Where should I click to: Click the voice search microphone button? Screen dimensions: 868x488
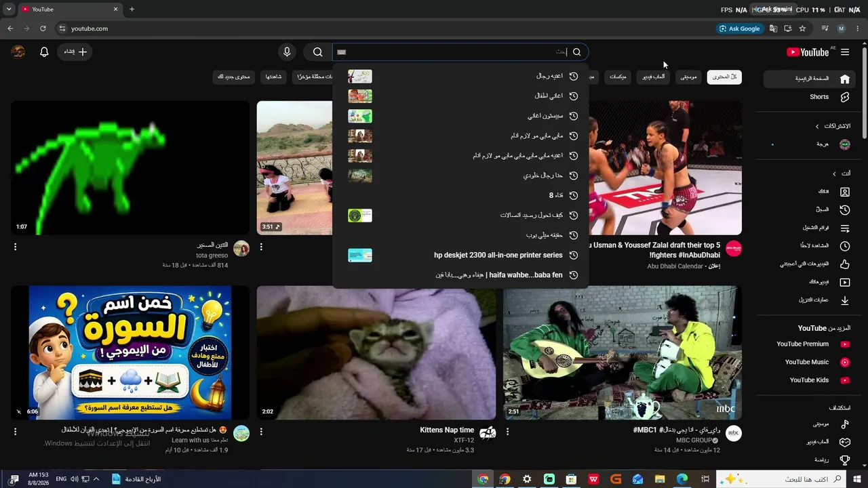tap(287, 52)
